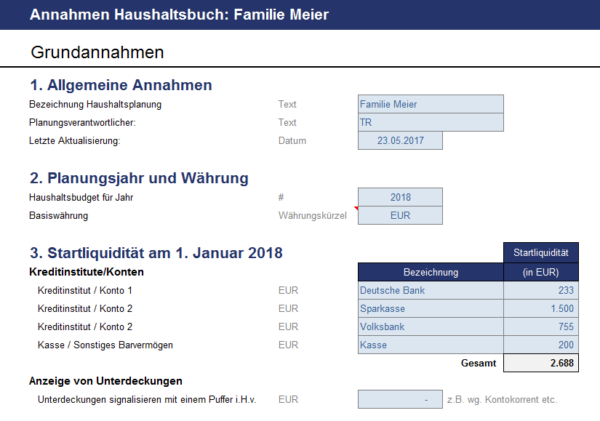Click the Text unit label beside Planungsverantwortlicher
This screenshot has width=600, height=421.
tap(287, 122)
